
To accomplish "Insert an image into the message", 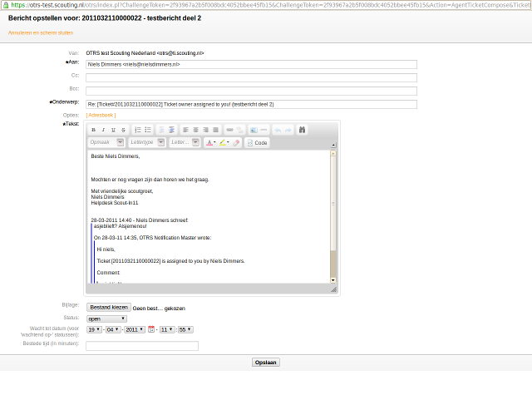I will tap(254, 130).
